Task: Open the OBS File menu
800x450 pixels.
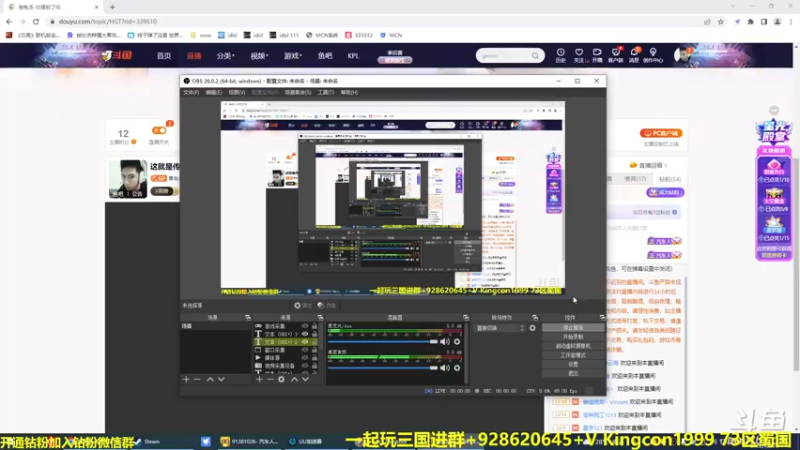Action: click(x=191, y=92)
